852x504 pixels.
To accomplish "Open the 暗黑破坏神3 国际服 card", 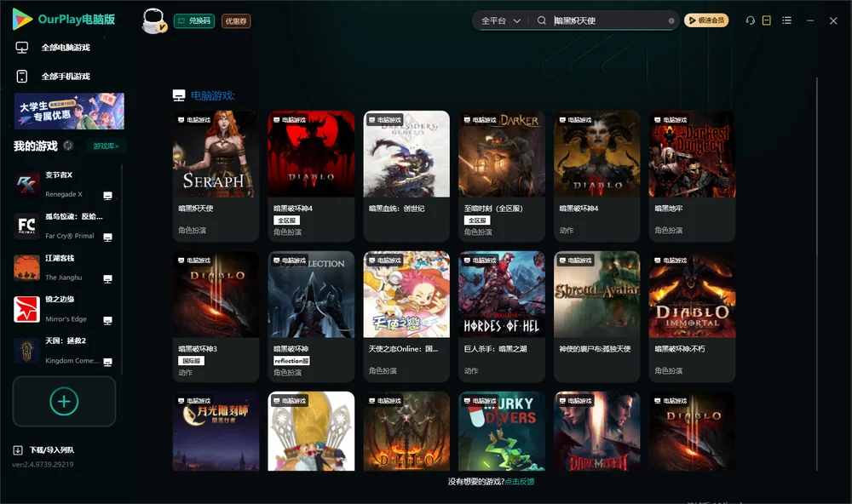I will 216,317.
